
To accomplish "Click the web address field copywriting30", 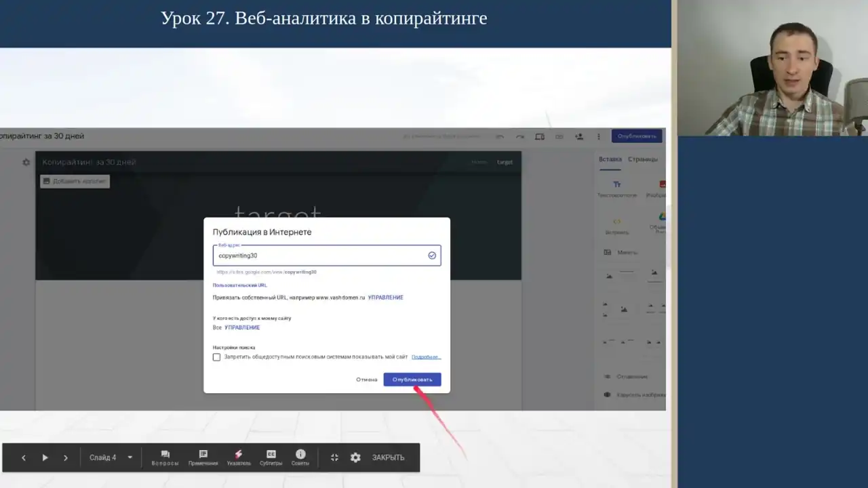I will pos(327,256).
